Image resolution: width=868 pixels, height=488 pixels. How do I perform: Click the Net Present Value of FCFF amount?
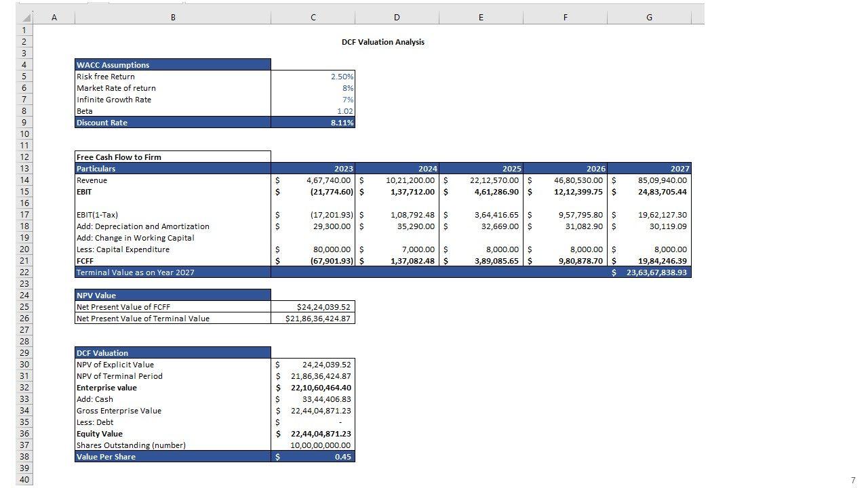313,307
